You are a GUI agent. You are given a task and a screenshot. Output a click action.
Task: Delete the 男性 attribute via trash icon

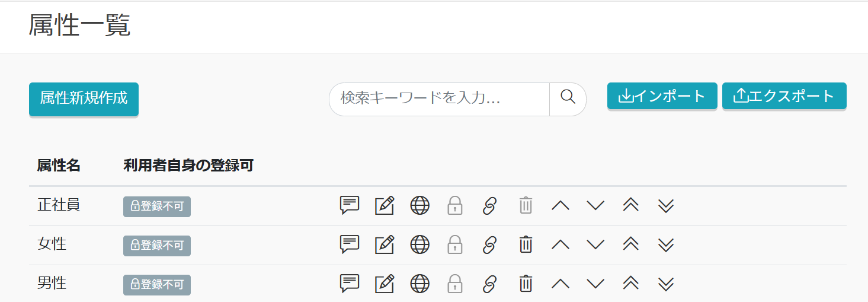(526, 284)
